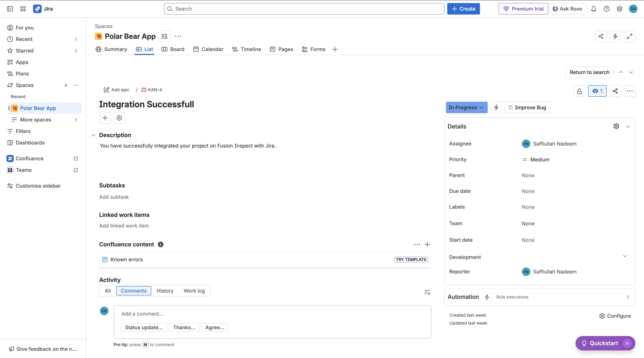
Task: Switch to the Board tab
Action: [x=173, y=49]
